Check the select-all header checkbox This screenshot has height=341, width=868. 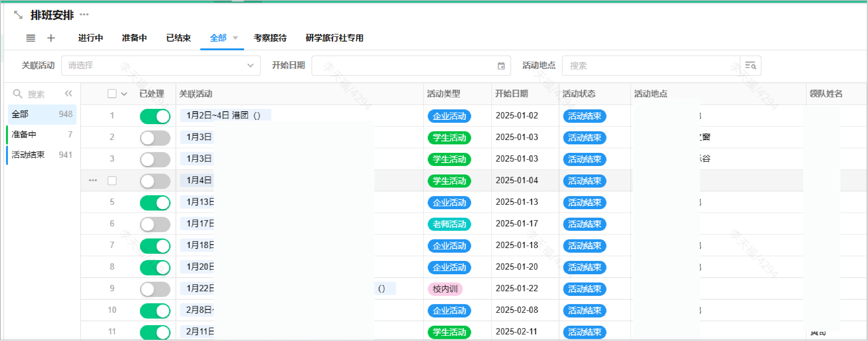coord(112,94)
